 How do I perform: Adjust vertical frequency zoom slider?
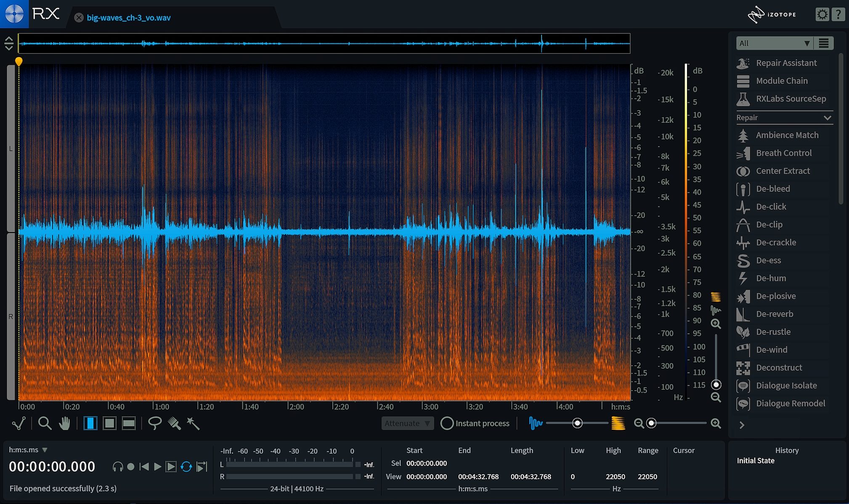716,385
